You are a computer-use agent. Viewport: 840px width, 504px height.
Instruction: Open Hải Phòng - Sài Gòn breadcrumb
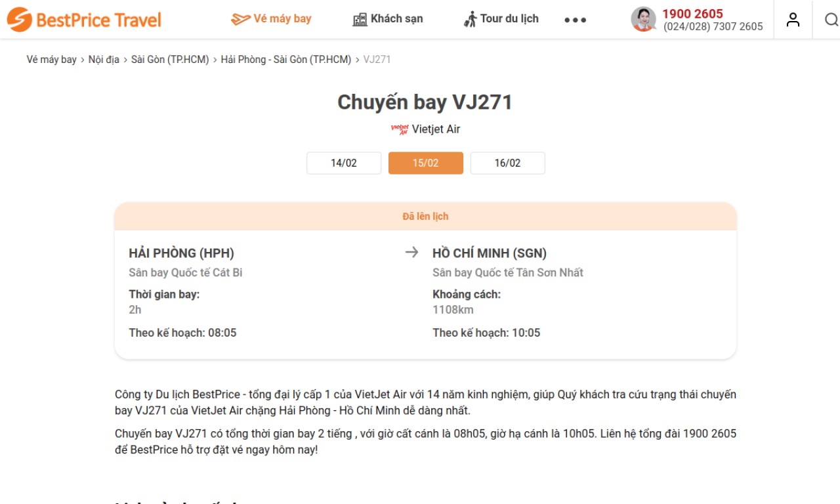click(x=286, y=59)
